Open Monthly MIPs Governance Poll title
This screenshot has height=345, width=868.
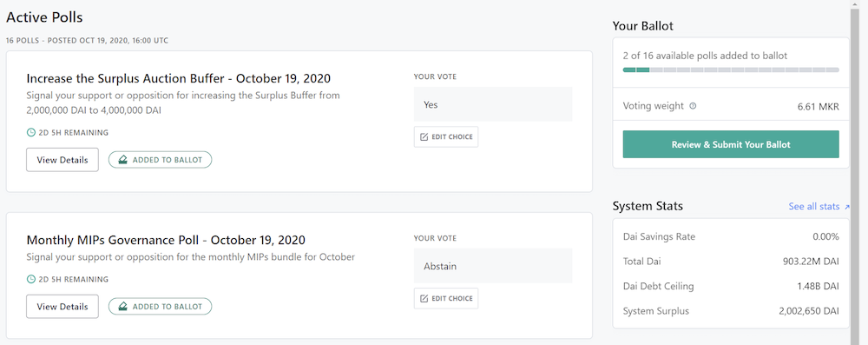tap(166, 240)
